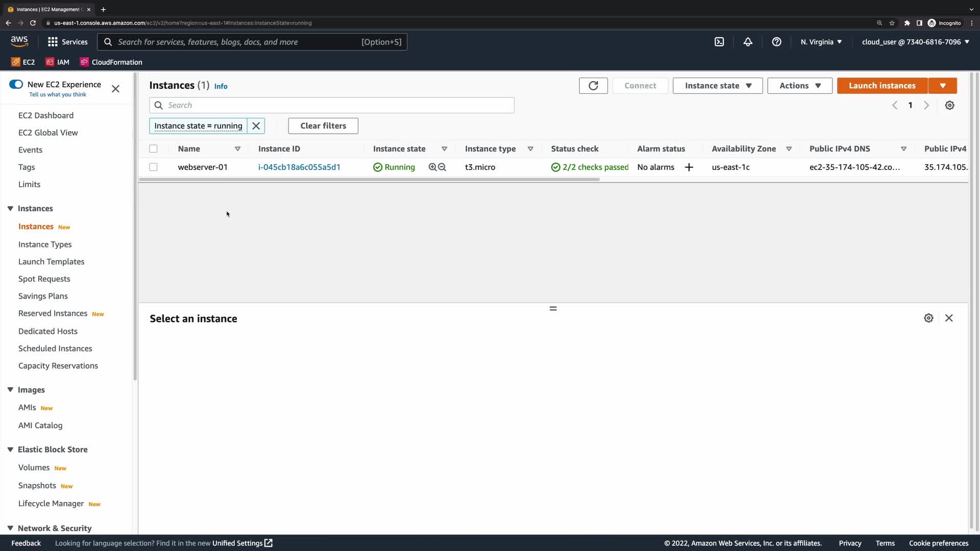Click the add alarm plus icon
The image size is (980, 551).
coord(689,167)
